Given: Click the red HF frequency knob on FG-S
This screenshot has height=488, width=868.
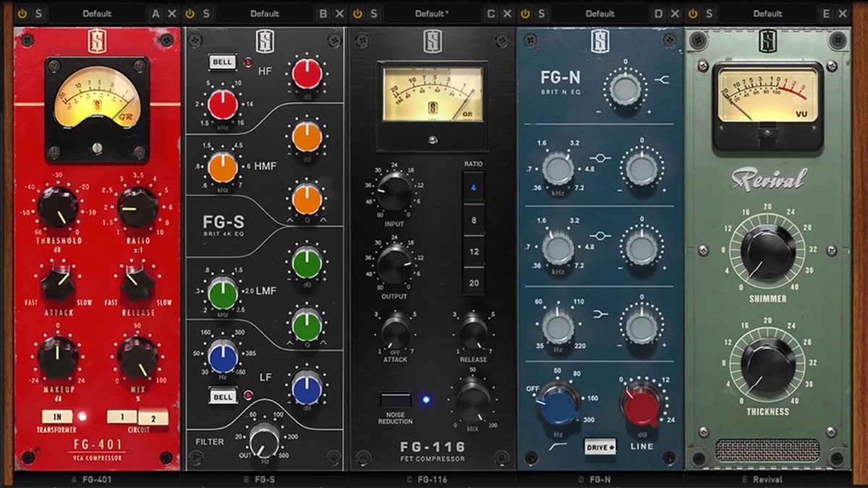Looking at the screenshot, I should (223, 106).
